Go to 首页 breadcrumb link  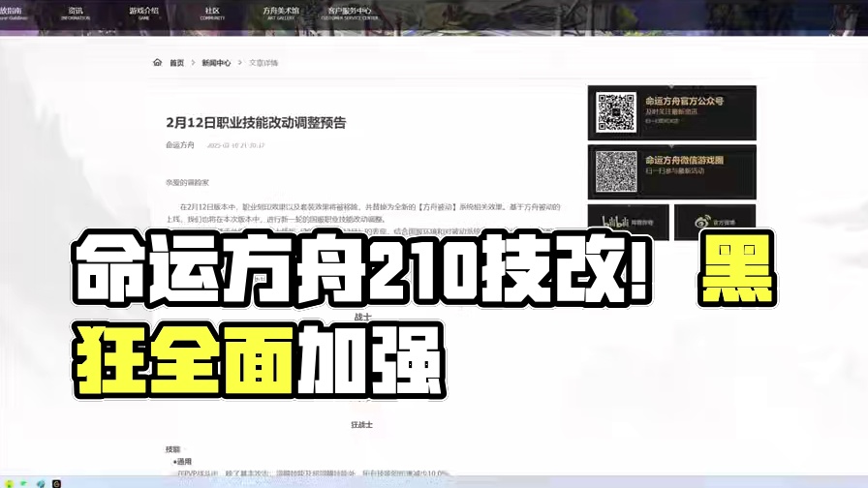click(x=176, y=63)
